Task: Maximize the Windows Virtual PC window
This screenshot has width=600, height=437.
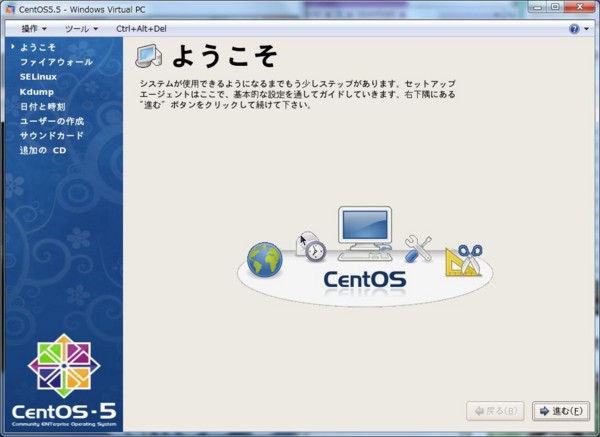Action: (x=555, y=7)
